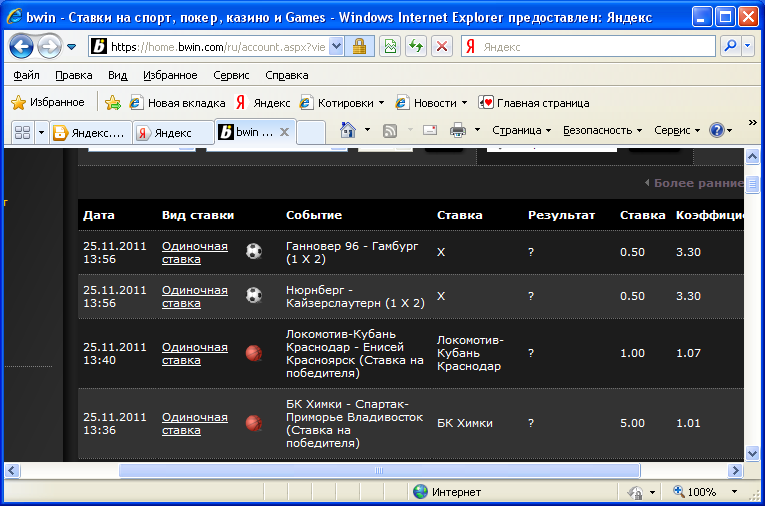
Task: Open the Сервис menu in menu bar
Action: (231, 75)
